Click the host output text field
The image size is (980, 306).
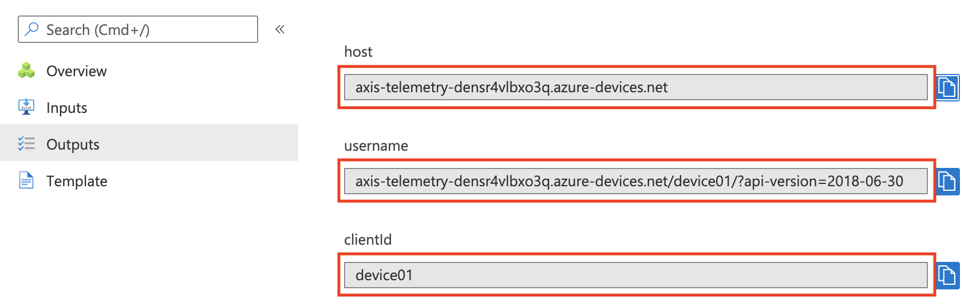635,87
